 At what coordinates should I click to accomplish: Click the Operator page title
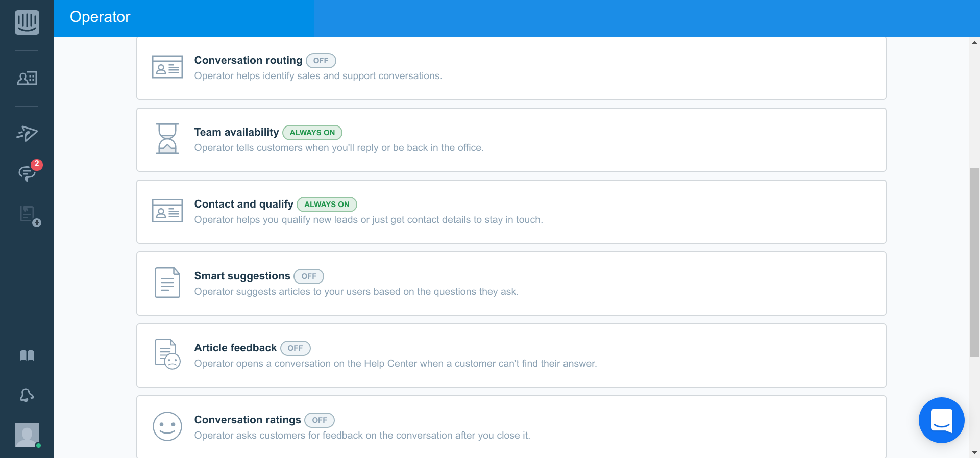pyautogui.click(x=100, y=17)
